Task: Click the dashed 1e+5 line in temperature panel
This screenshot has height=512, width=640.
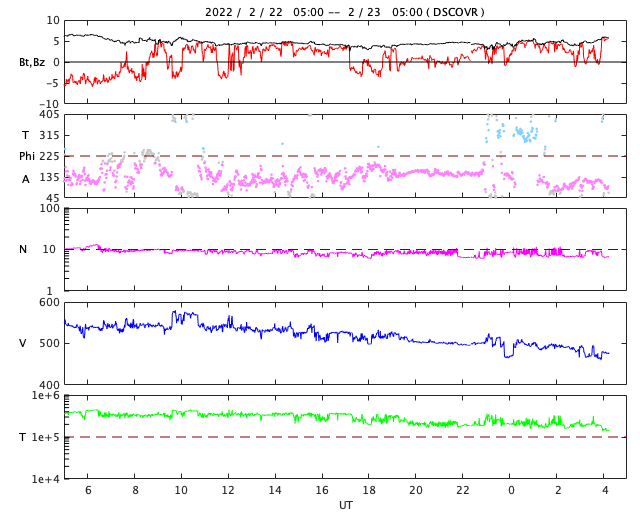Action: tap(345, 437)
